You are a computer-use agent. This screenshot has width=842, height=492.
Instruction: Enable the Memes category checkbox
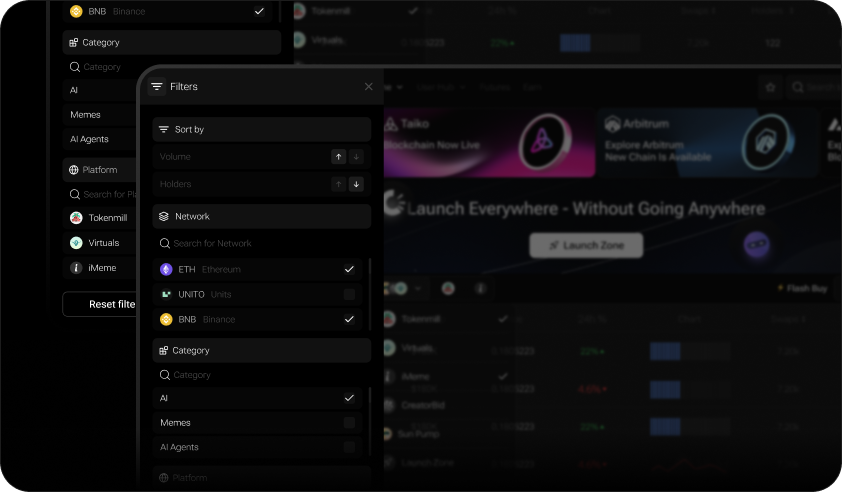click(349, 423)
